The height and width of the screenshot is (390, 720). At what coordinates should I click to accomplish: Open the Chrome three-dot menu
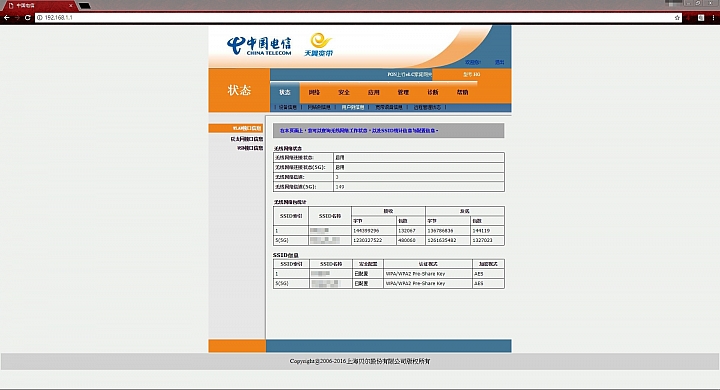click(x=713, y=17)
